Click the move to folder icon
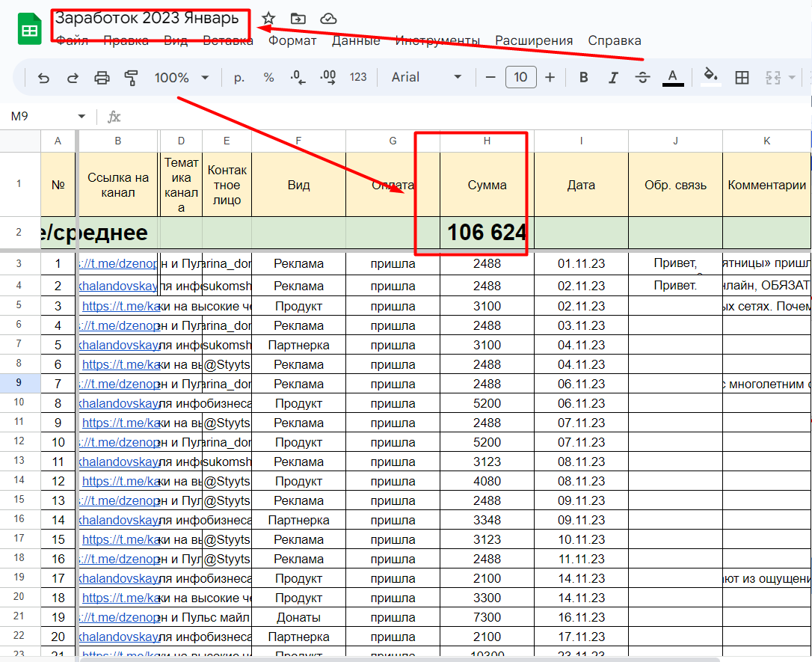This screenshot has width=812, height=662. click(x=298, y=19)
